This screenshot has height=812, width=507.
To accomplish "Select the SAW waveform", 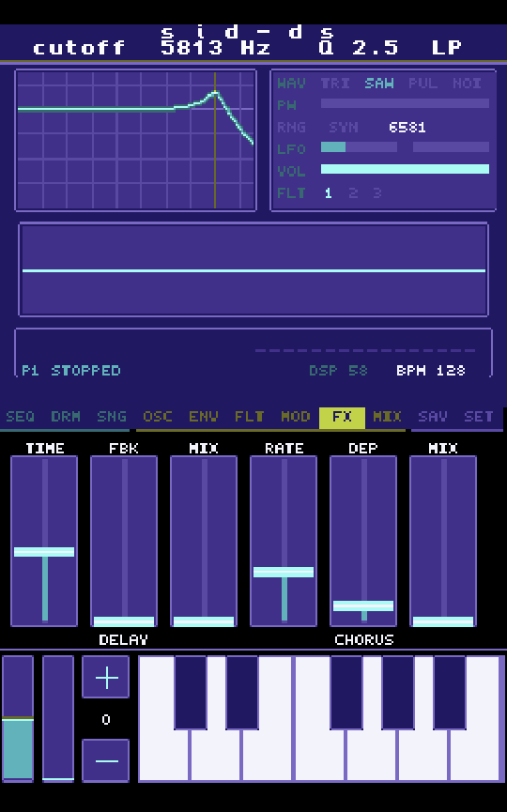I will pyautogui.click(x=379, y=84).
